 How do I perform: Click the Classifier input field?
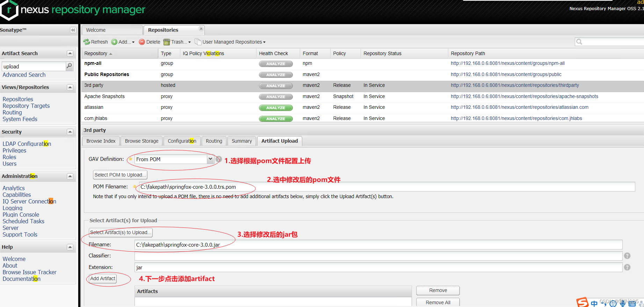tap(378, 256)
